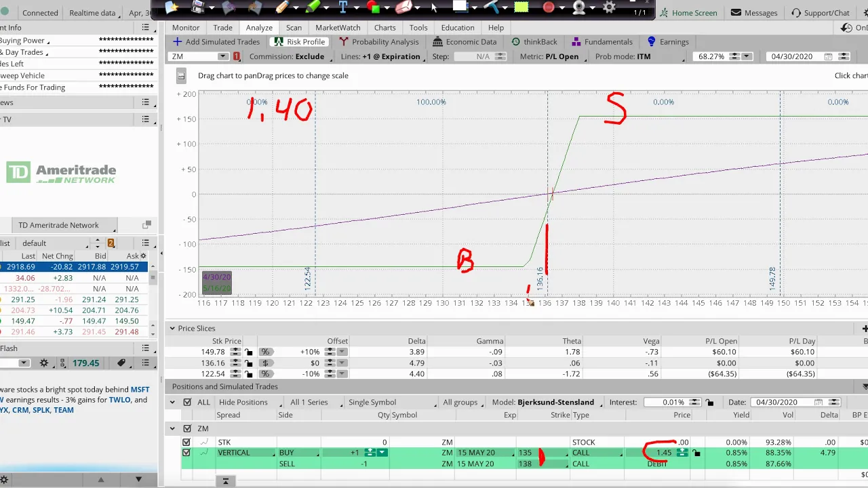Image resolution: width=868 pixels, height=488 pixels.
Task: Choose the text T annotation tool
Action: [343, 7]
